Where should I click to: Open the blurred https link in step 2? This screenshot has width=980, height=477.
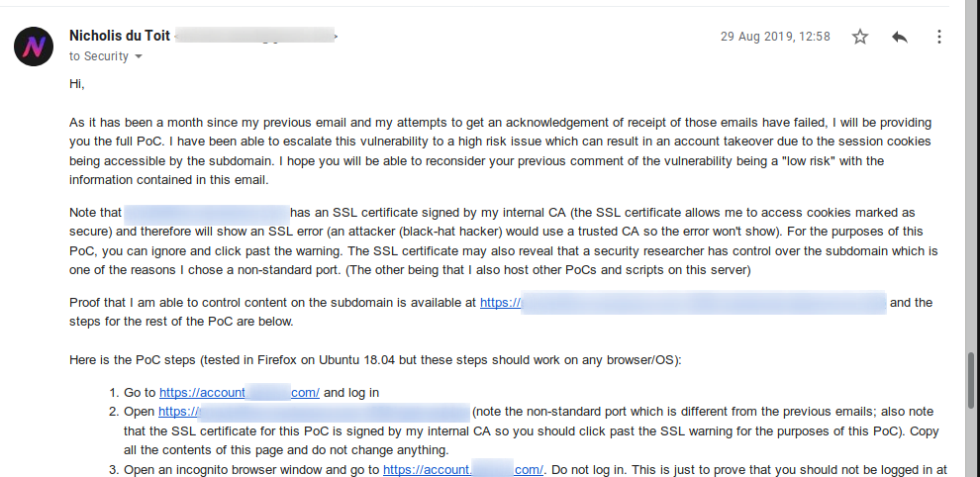[314, 412]
